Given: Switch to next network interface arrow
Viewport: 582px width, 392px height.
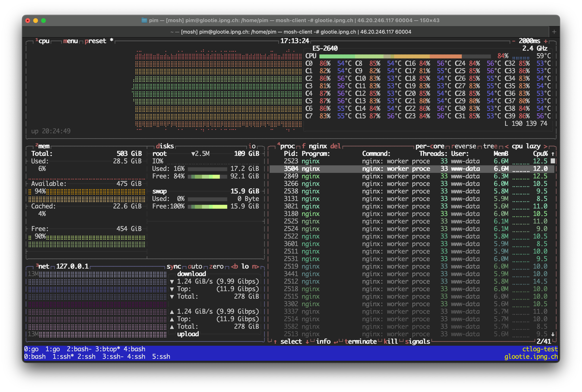Looking at the screenshot, I should (x=256, y=266).
